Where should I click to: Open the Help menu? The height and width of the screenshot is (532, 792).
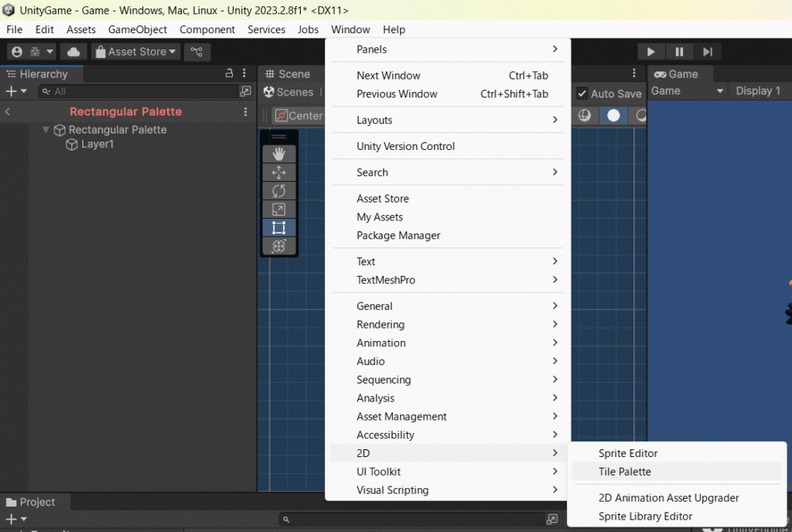(394, 29)
